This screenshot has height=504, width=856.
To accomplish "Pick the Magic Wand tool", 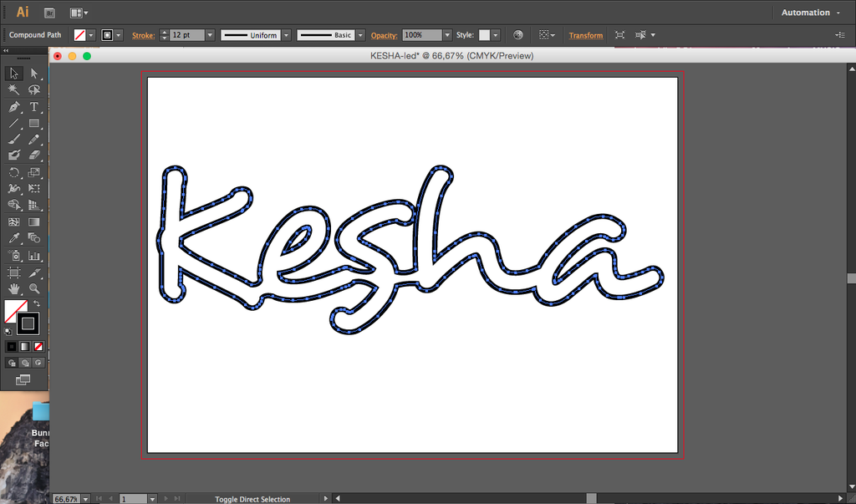I will click(x=13, y=89).
